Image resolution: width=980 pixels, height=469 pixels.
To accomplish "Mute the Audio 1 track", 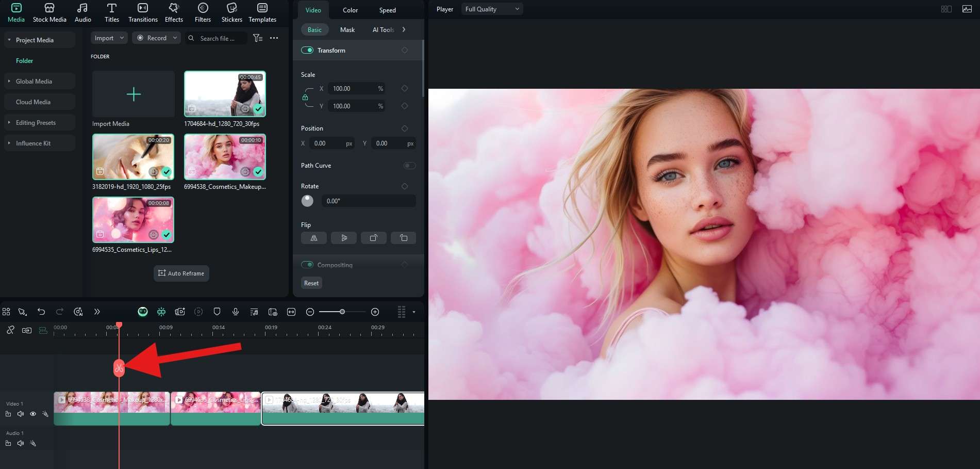I will click(x=21, y=443).
